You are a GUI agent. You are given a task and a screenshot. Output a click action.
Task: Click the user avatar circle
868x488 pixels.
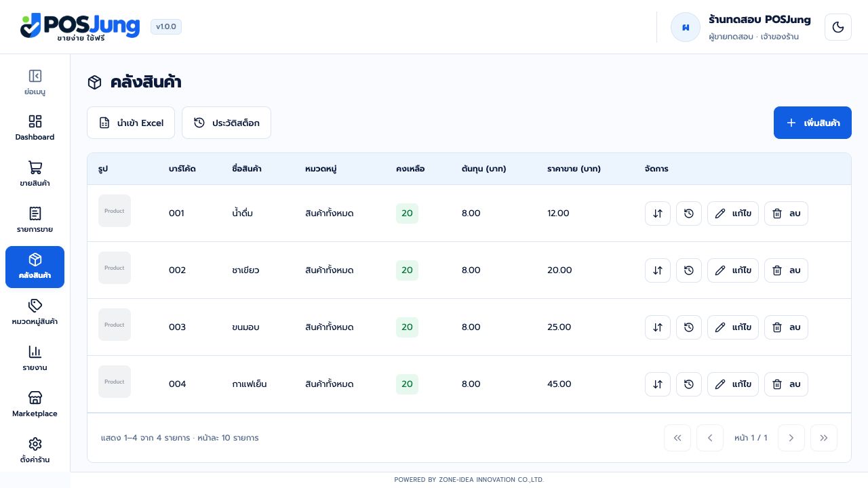pos(686,27)
